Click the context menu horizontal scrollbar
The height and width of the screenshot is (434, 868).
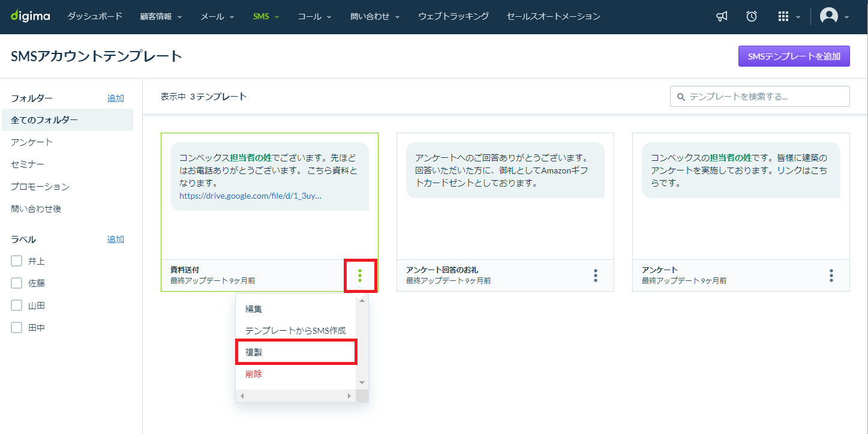pos(296,396)
